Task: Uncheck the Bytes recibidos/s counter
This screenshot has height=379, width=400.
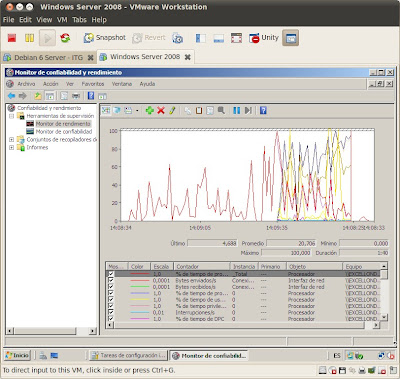Action: [x=111, y=287]
